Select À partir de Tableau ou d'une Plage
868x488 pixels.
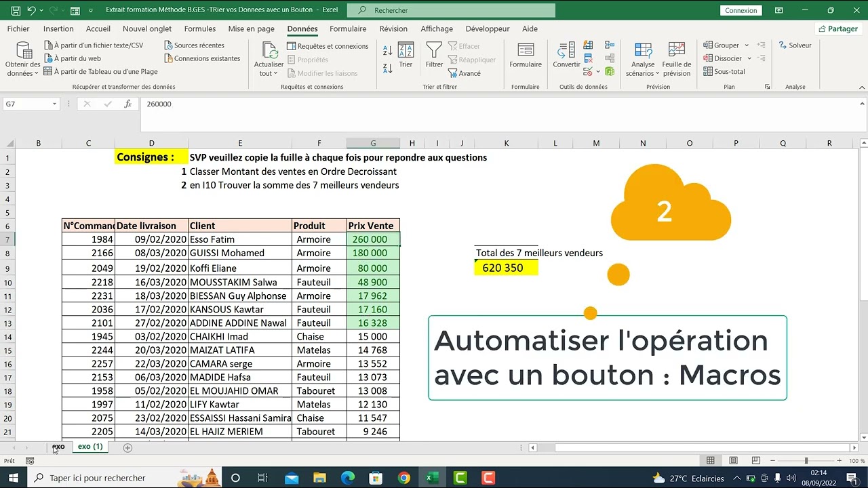[100, 71]
